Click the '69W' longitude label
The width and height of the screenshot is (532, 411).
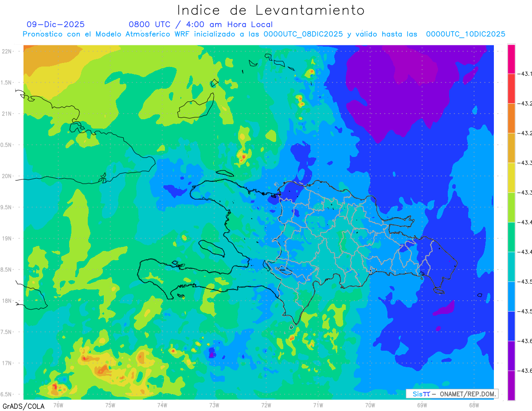pos(422,405)
